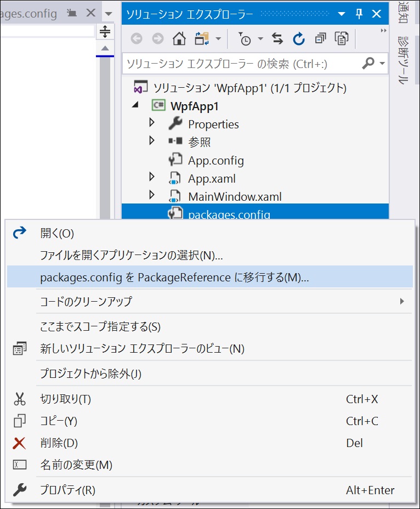The width and height of the screenshot is (420, 509).
Task: Click the Forward arrow in Solution Explorer toolbar
Action: [x=158, y=39]
